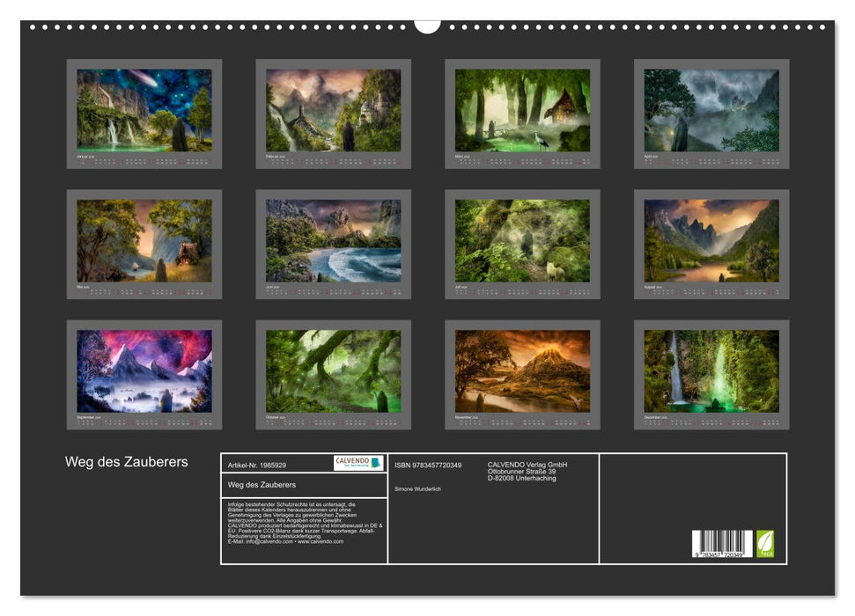The image size is (855, 616).
Task: Select the April stormy clouds thumbnail
Action: pos(711,111)
